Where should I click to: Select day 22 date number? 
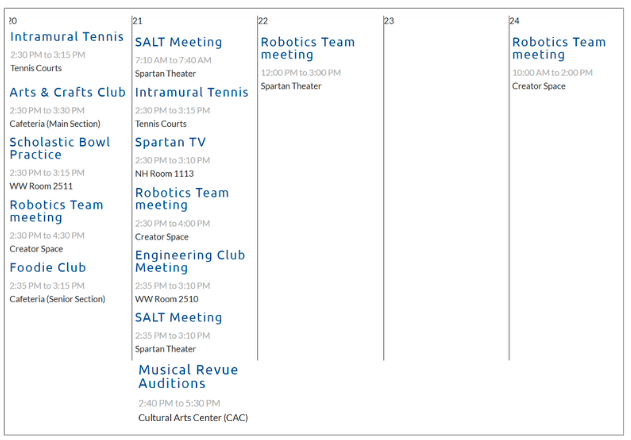[x=263, y=20]
